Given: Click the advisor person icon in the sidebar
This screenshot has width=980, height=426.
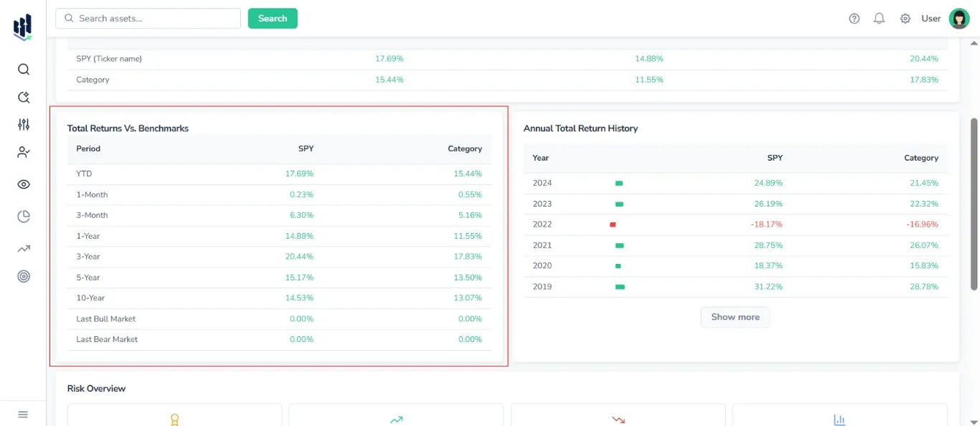Looking at the screenshot, I should coord(23,152).
